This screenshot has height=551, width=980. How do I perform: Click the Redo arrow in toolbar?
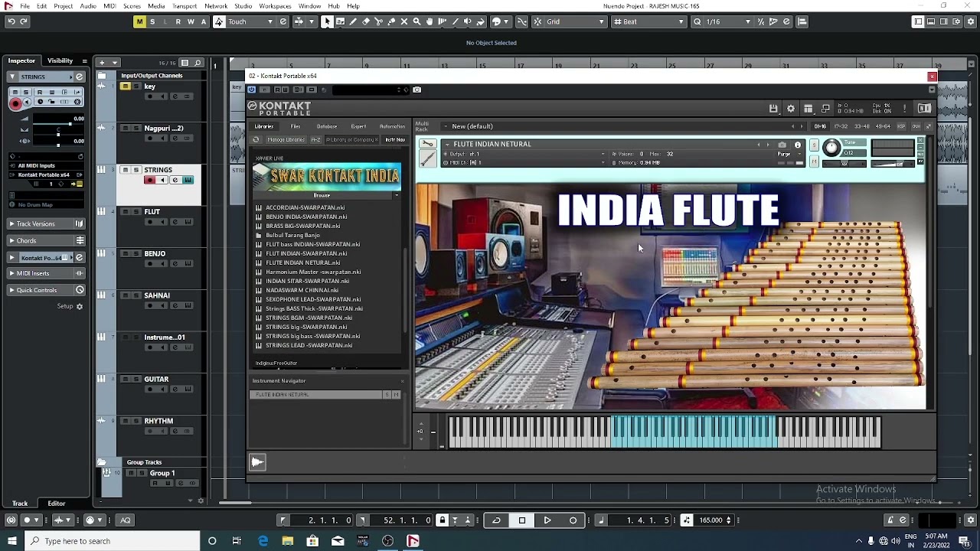[24, 21]
